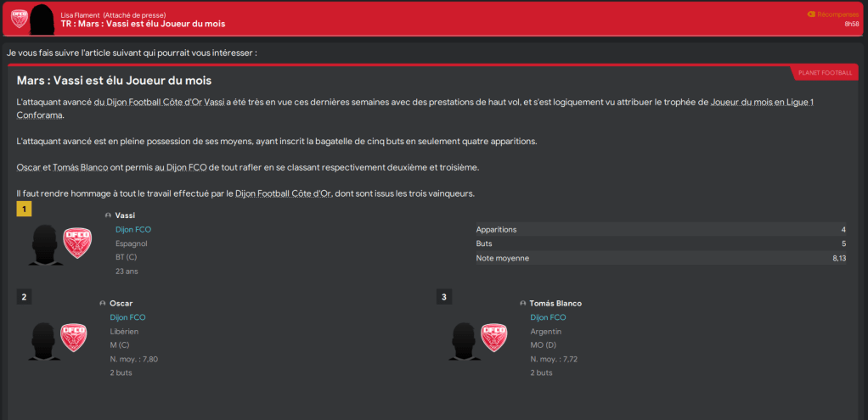Select the Note moyenne stat row

click(x=661, y=258)
